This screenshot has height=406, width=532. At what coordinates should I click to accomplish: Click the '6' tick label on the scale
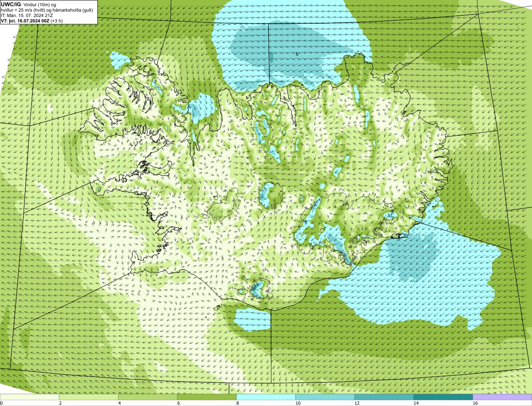[x=179, y=403]
